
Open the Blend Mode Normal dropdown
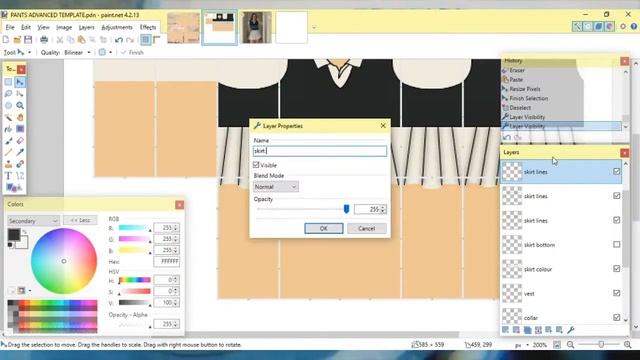276,187
